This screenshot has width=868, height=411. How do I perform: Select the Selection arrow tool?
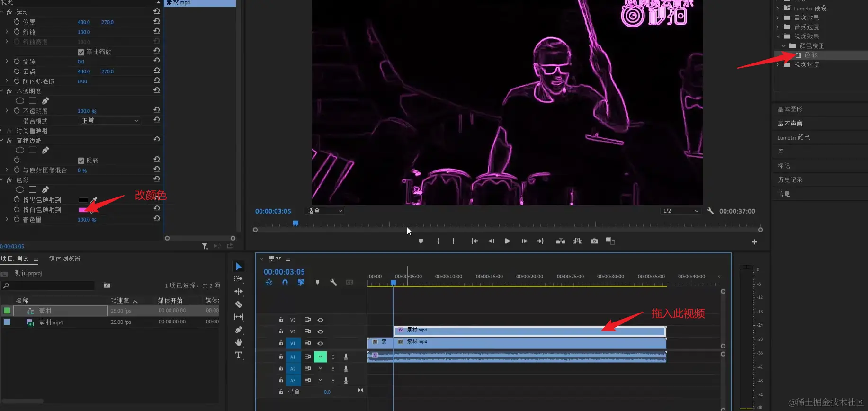pos(239,267)
